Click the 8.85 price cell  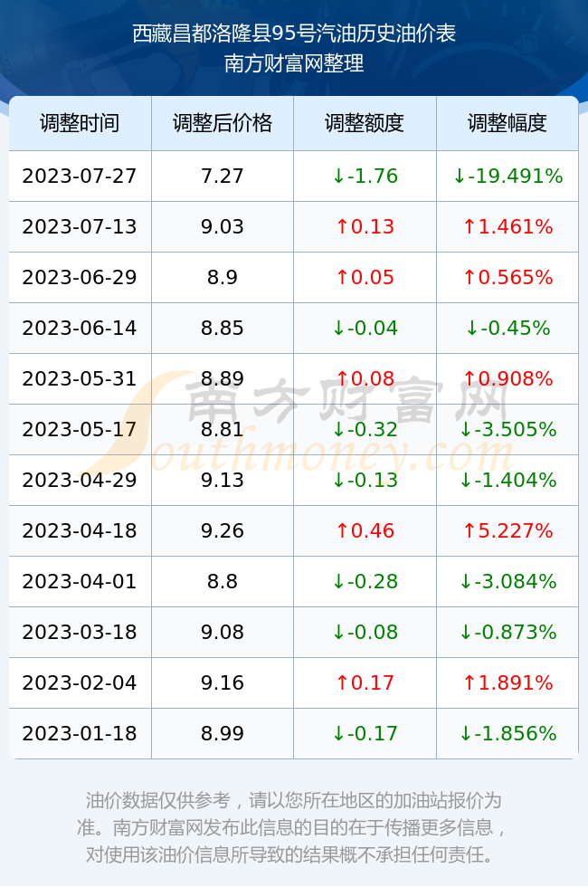[223, 328]
